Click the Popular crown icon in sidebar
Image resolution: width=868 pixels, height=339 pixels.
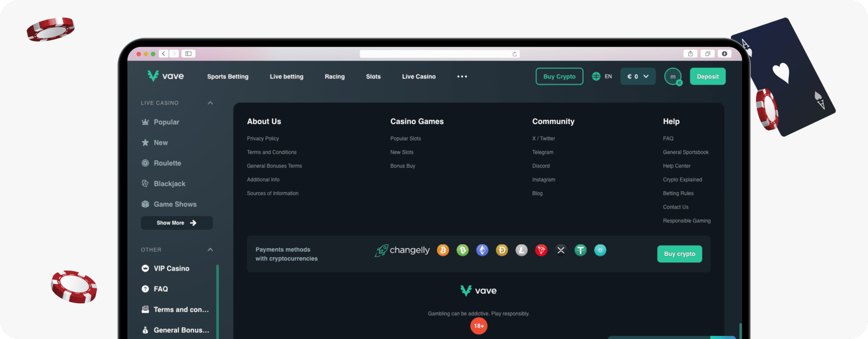coord(145,122)
